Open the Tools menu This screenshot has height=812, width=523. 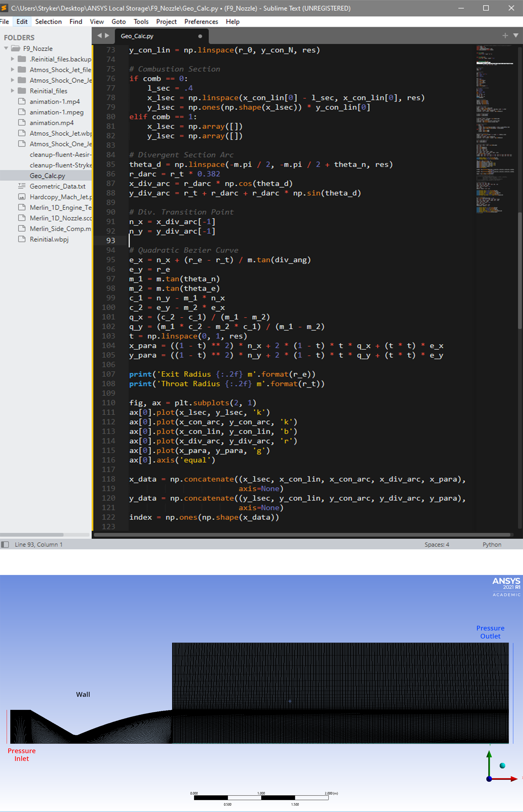pos(141,22)
